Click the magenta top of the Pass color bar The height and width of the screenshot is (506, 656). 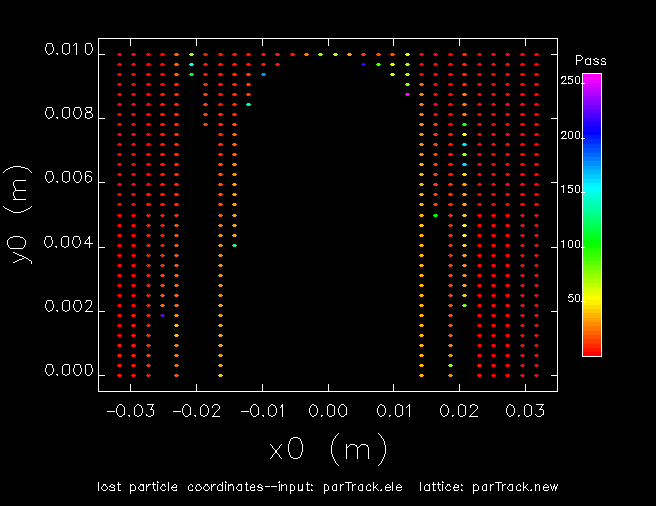[592, 78]
